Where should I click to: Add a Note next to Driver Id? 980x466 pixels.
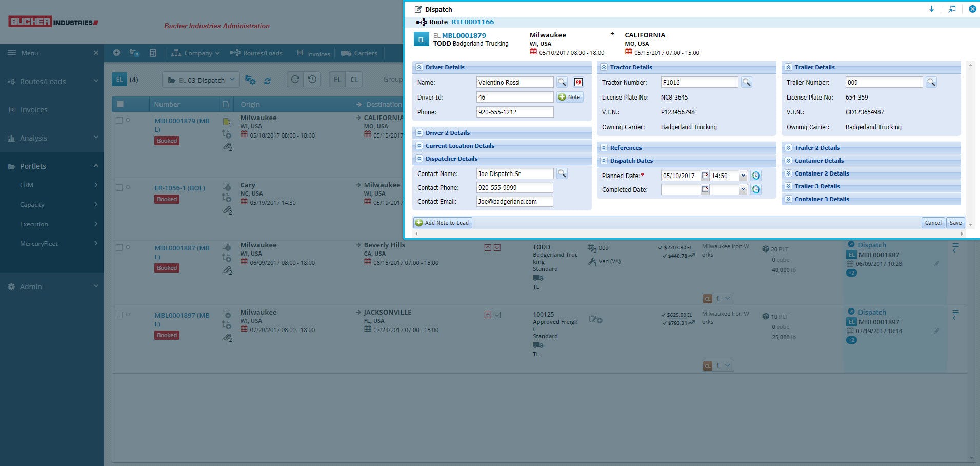click(569, 97)
